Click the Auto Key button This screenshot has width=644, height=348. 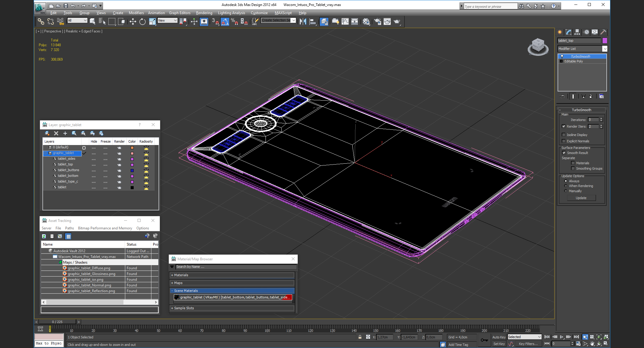pyautogui.click(x=499, y=337)
